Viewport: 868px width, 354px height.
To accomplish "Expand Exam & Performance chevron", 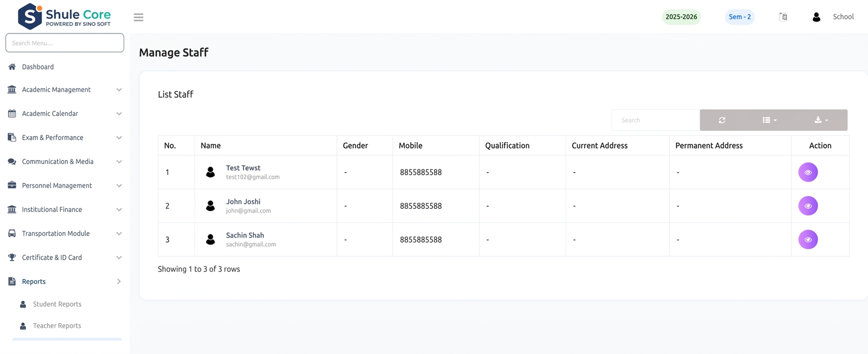I will coord(119,138).
